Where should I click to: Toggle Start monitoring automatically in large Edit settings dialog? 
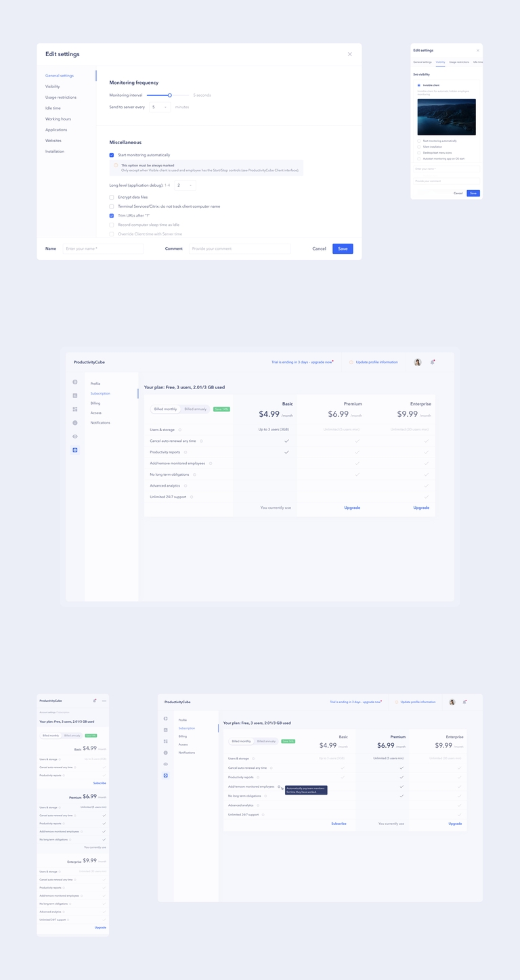click(x=112, y=155)
